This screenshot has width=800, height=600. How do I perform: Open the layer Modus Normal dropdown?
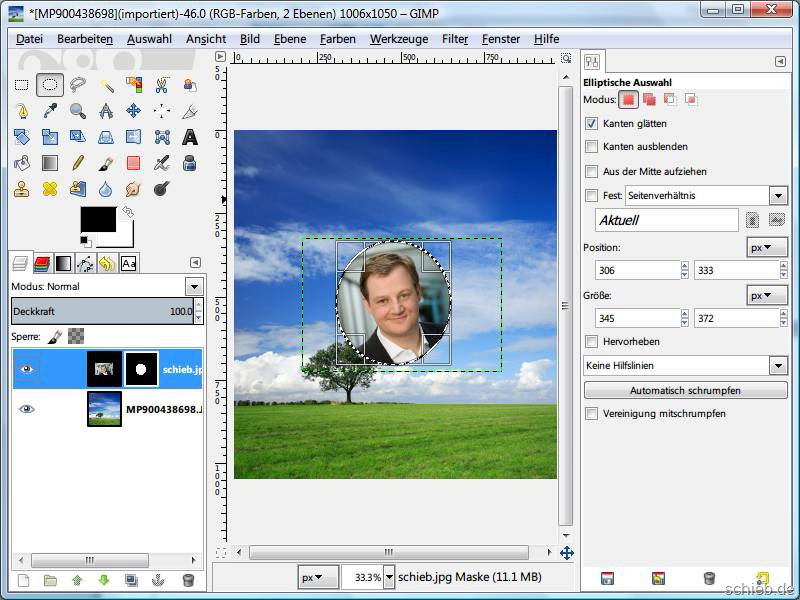coord(194,287)
